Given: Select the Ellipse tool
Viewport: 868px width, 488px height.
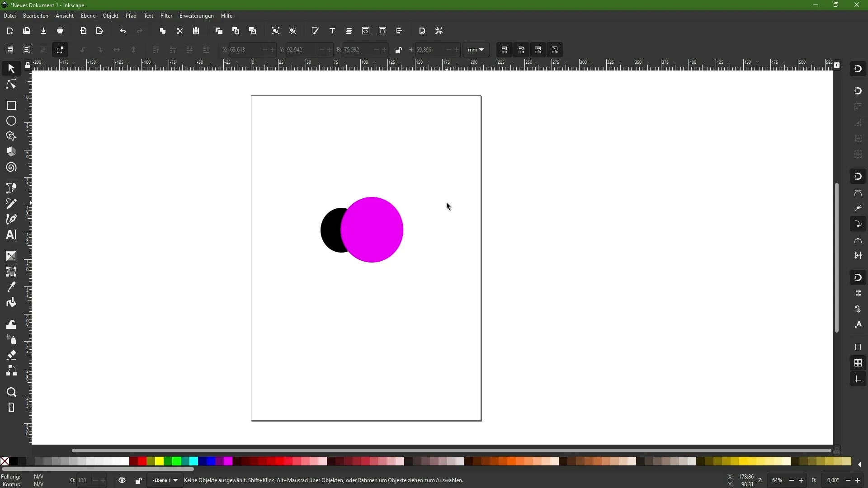Looking at the screenshot, I should tap(11, 121).
